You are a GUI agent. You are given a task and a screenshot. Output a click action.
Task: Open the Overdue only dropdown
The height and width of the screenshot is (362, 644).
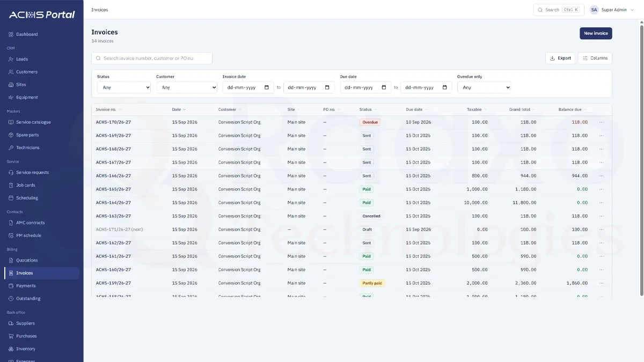pos(484,87)
